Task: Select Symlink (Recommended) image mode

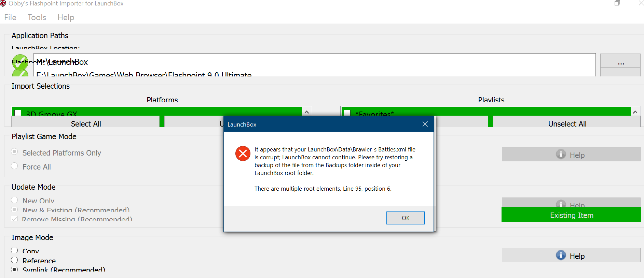Action: 14,269
